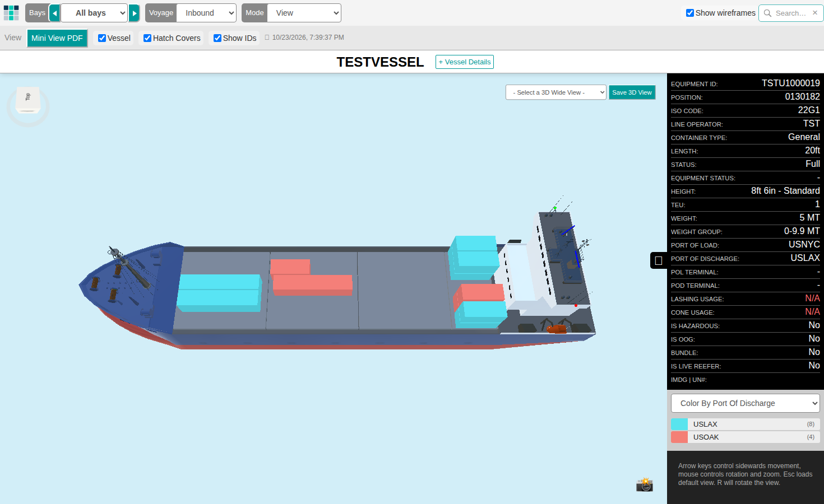Toggle Hatch Covers checkbox
The height and width of the screenshot is (504, 824).
pyautogui.click(x=147, y=38)
